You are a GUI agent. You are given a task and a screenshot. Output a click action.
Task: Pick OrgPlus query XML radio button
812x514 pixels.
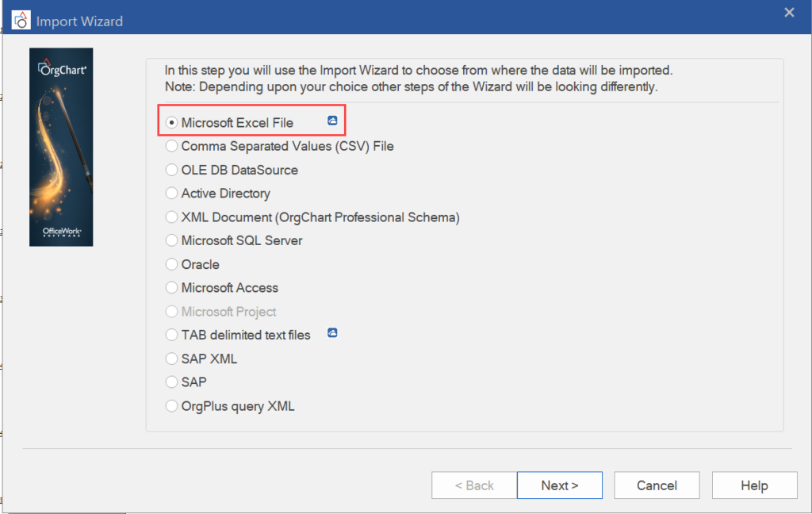pyautogui.click(x=171, y=405)
